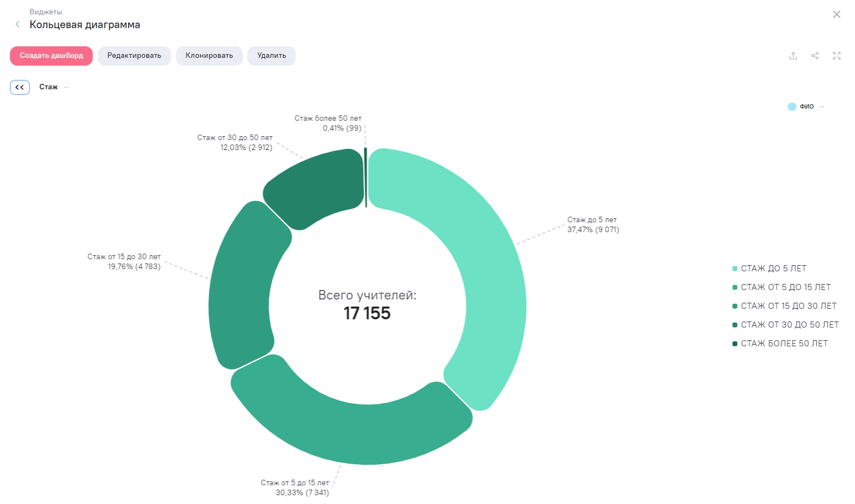This screenshot has height=504, width=855.
Task: Open options dots next to ФИО
Action: (822, 106)
